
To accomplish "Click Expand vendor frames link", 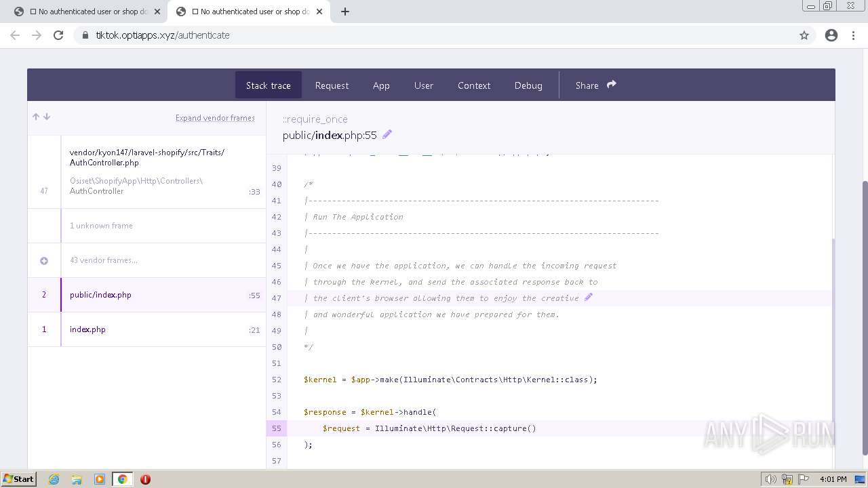I will pos(215,118).
